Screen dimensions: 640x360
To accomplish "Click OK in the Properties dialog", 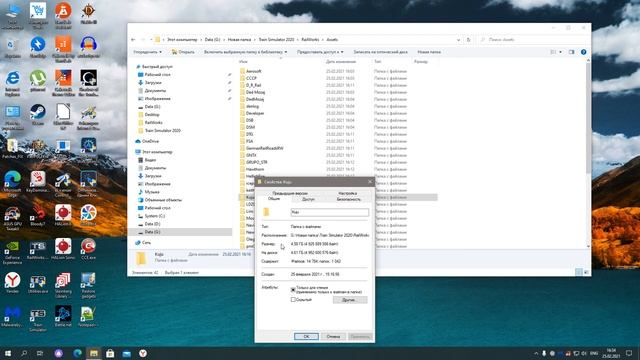I will click(306, 336).
